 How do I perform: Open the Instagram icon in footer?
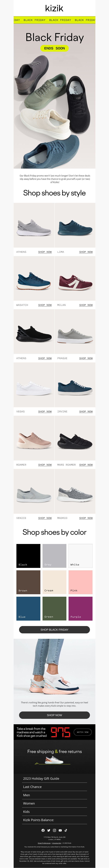click(54, 830)
